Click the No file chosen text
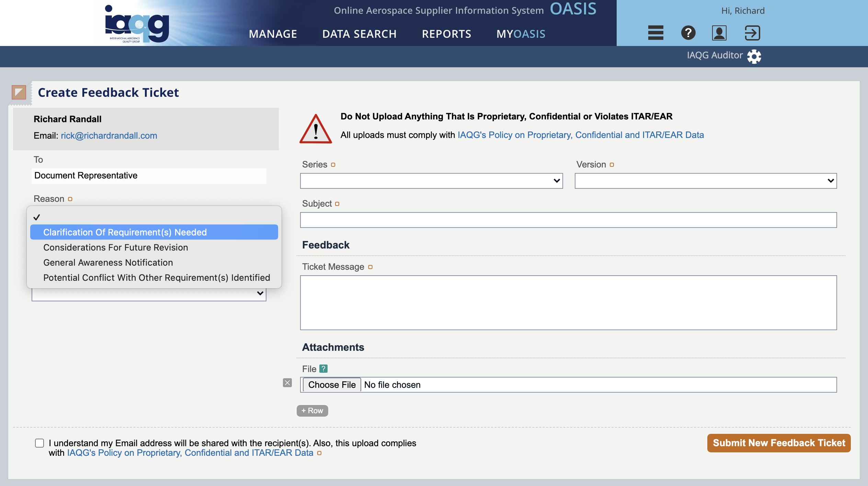The image size is (868, 486). coord(392,385)
